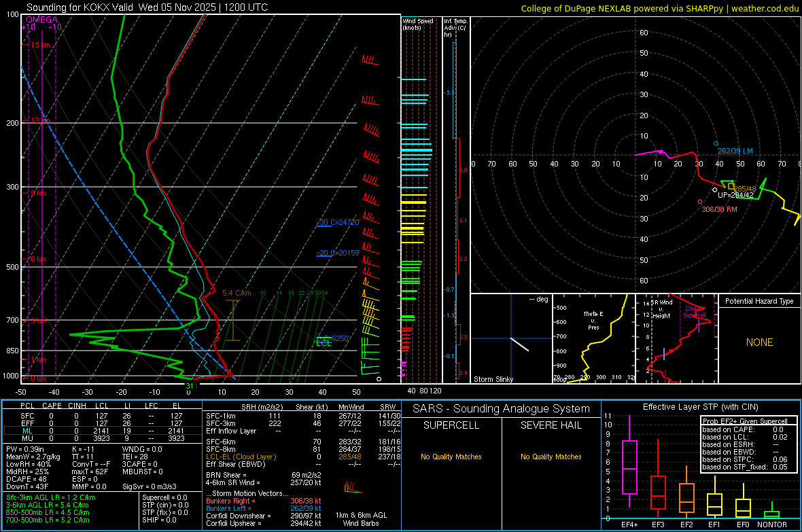Click the 700-500mb LR line

click(48, 520)
